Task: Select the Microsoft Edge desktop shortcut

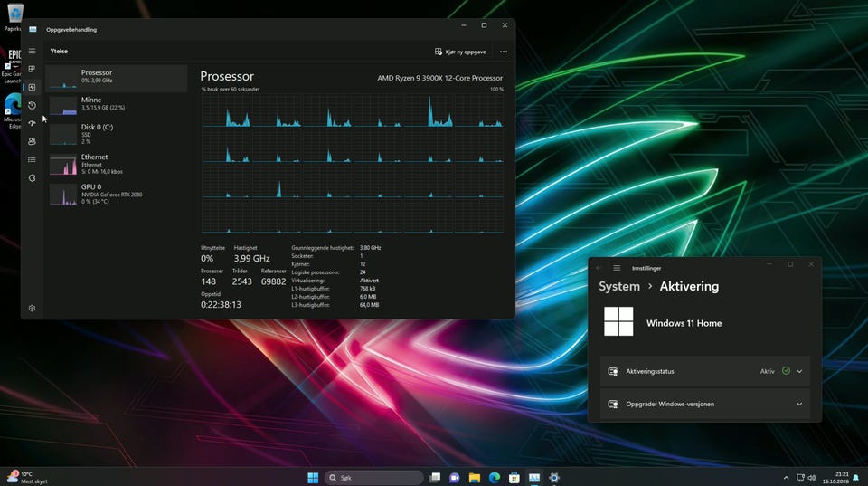Action: [12, 111]
